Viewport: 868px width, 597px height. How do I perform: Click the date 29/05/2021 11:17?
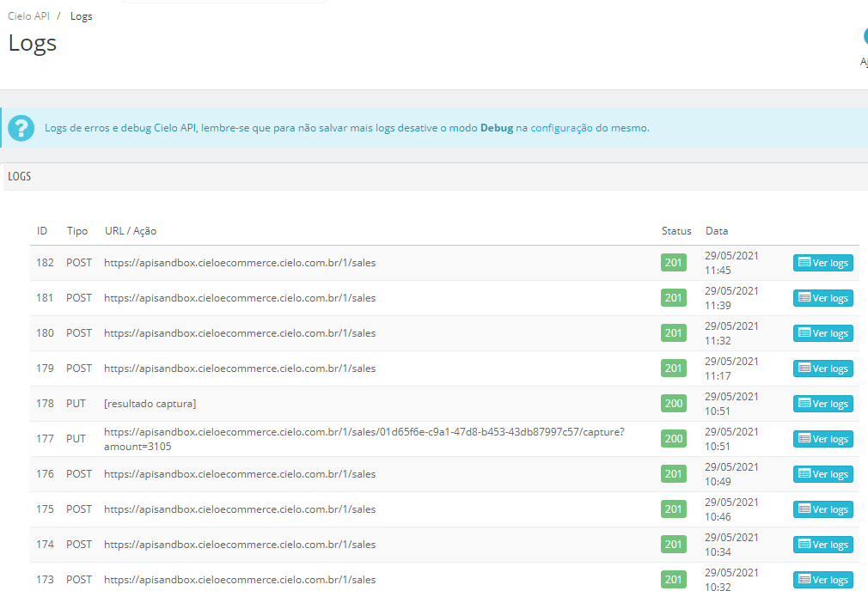click(731, 369)
